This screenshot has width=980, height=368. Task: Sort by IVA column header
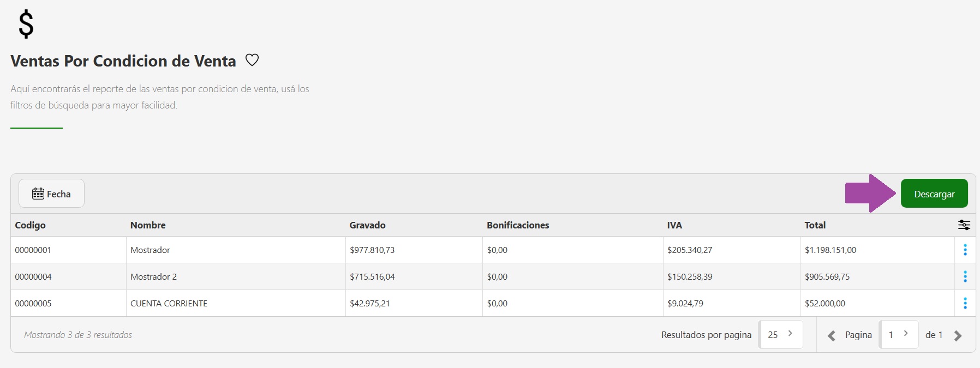click(674, 225)
